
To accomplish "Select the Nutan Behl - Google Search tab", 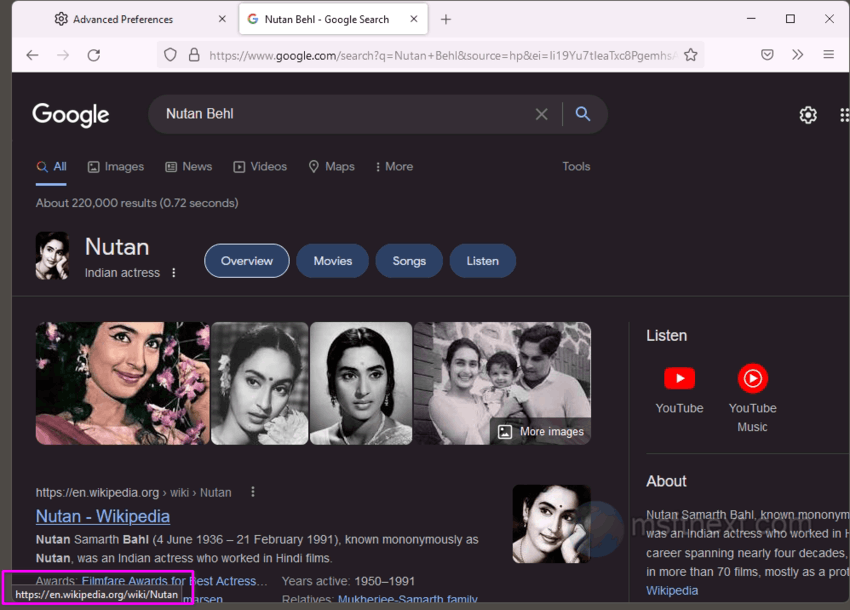I will click(333, 20).
